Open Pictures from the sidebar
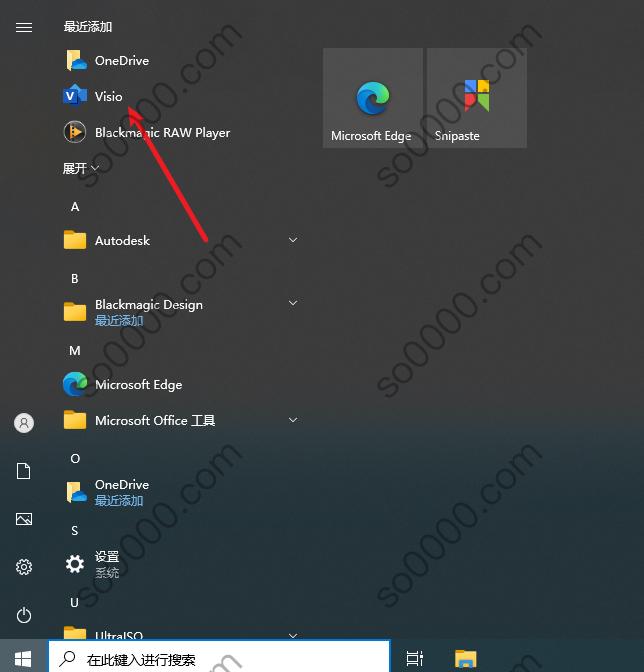Image resolution: width=644 pixels, height=672 pixels. pyautogui.click(x=24, y=519)
